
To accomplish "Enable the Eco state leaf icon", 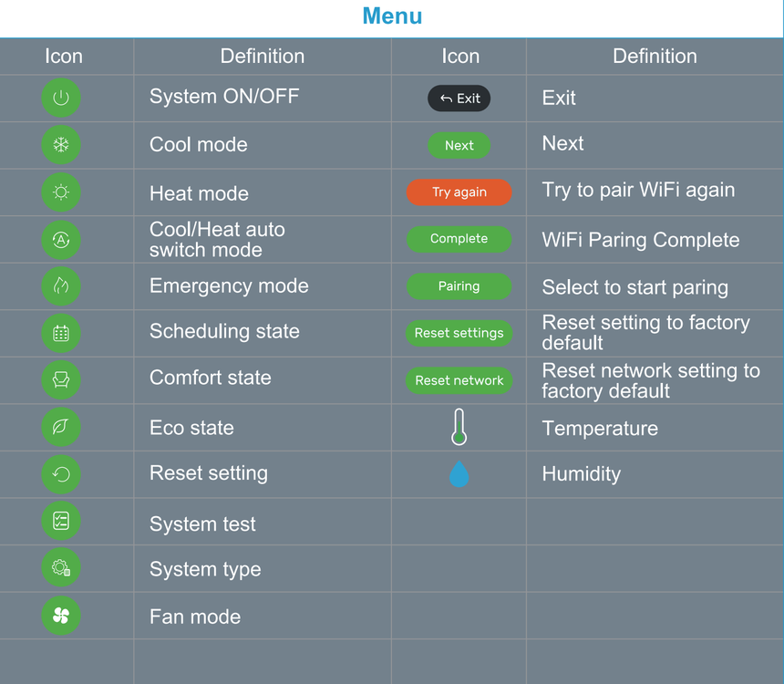I will point(61,427).
